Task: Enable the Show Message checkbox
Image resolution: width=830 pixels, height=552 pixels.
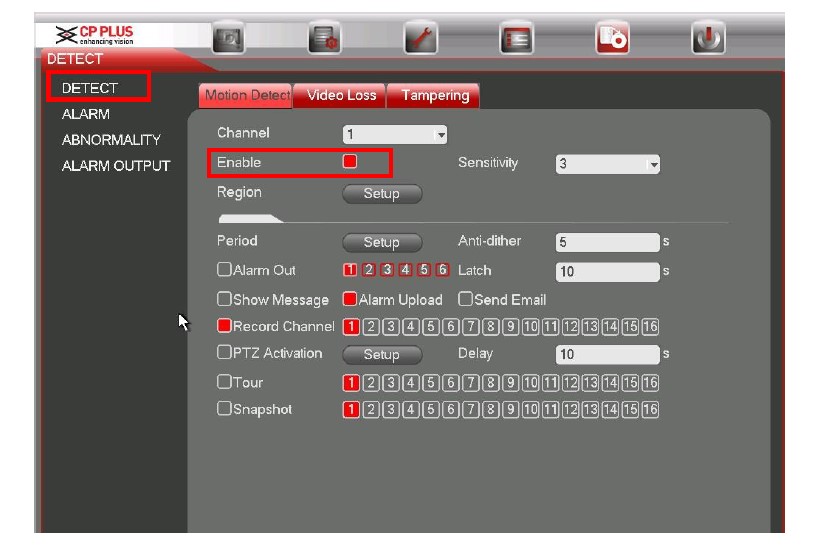Action: 225,299
